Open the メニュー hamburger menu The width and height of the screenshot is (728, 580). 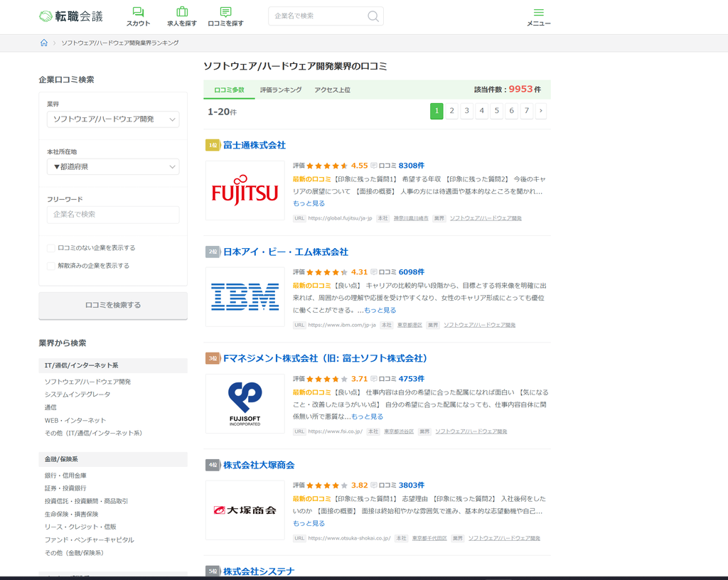(x=539, y=17)
